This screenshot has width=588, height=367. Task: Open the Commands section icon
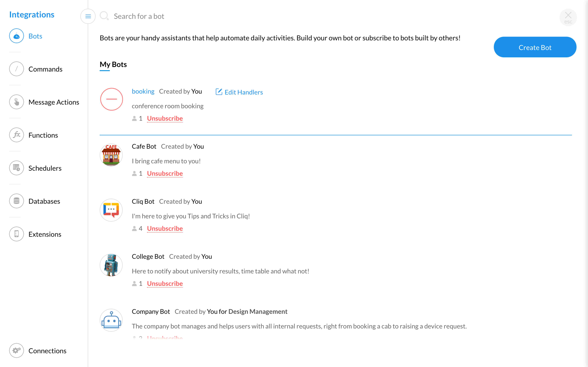pyautogui.click(x=17, y=69)
